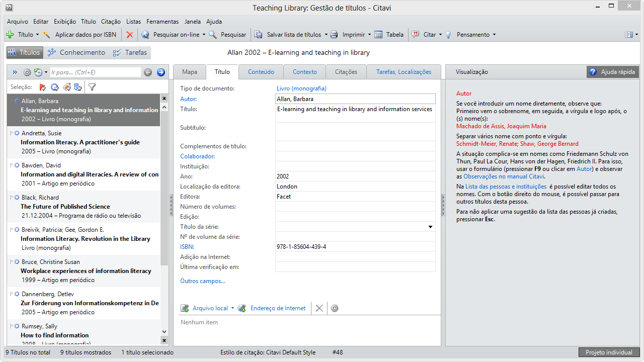Click the Colaborador field label link
This screenshot has height=362, width=644.
(197, 156)
